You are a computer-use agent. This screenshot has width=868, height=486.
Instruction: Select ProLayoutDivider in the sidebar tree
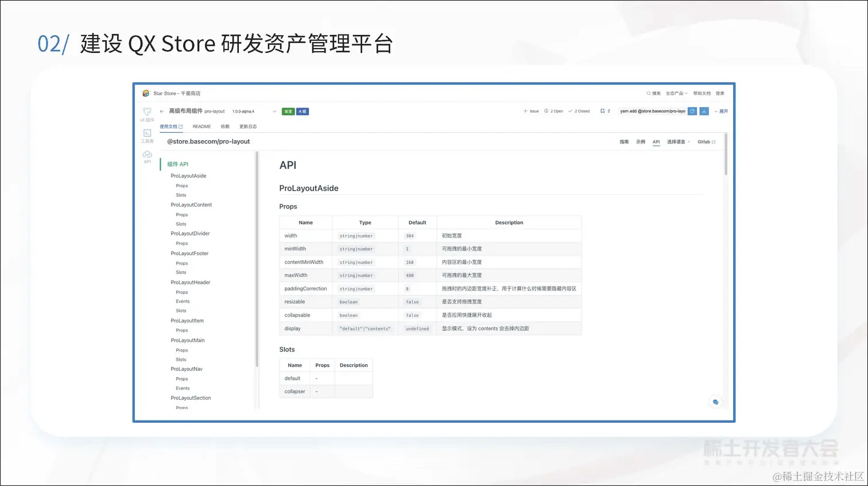coord(190,233)
